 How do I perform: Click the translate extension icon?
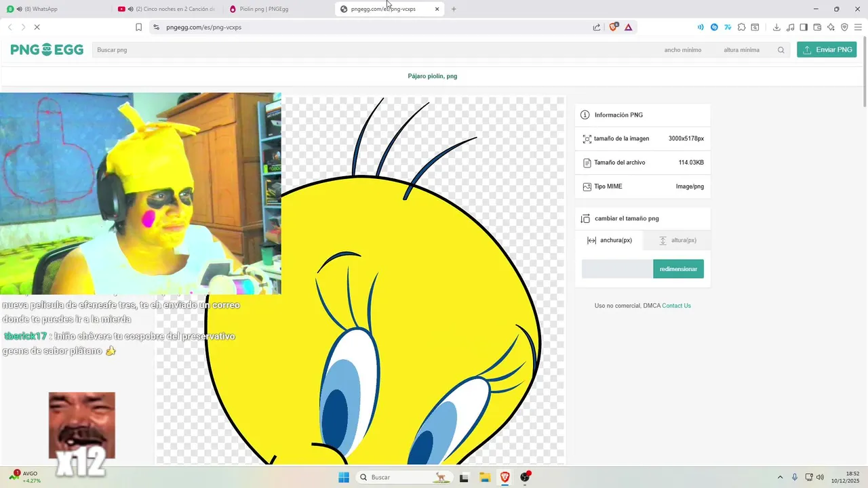point(728,27)
